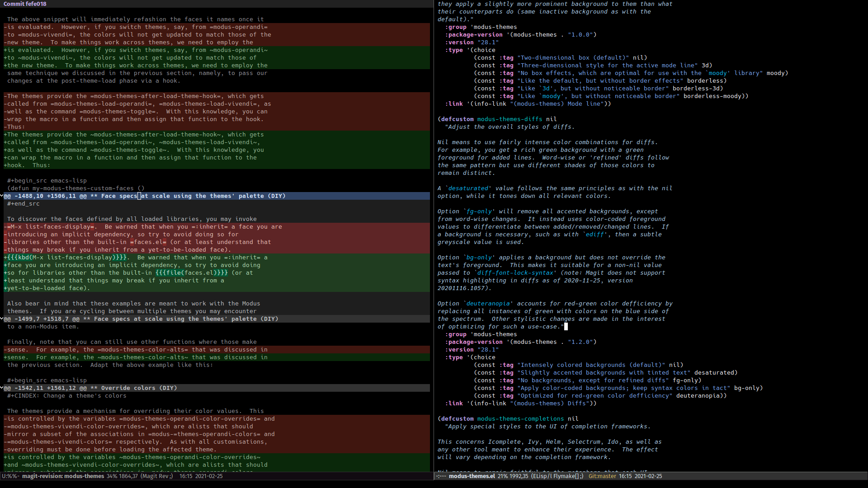Click the "Apply color-coded backgrounds" bg-only choice line
This screenshot has height=488, width=868.
point(618,388)
